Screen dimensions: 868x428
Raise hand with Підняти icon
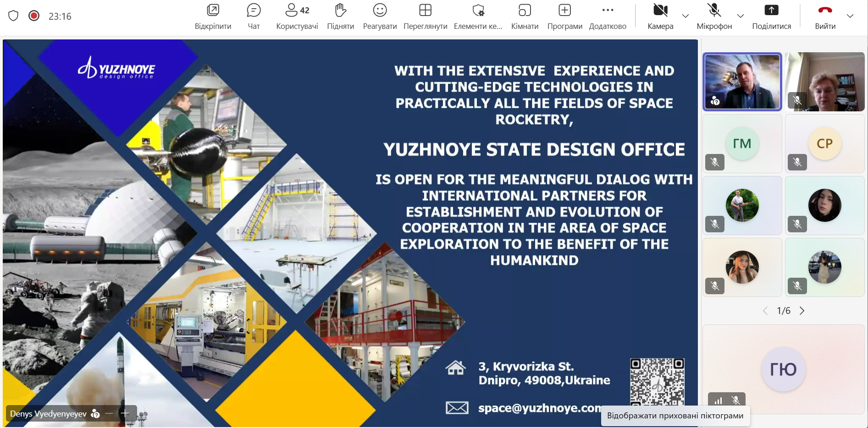tap(340, 16)
